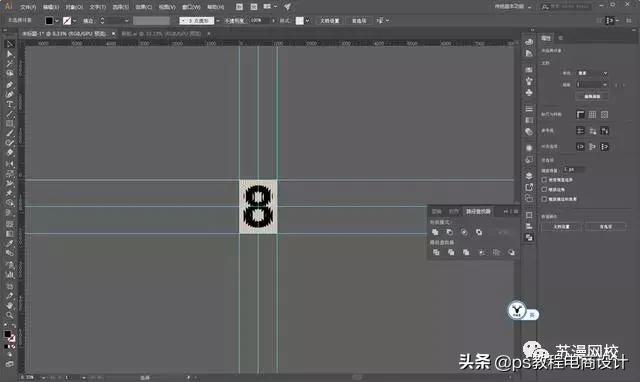640x382 pixels.
Task: Select the Line Segment tool
Action: click(x=10, y=114)
